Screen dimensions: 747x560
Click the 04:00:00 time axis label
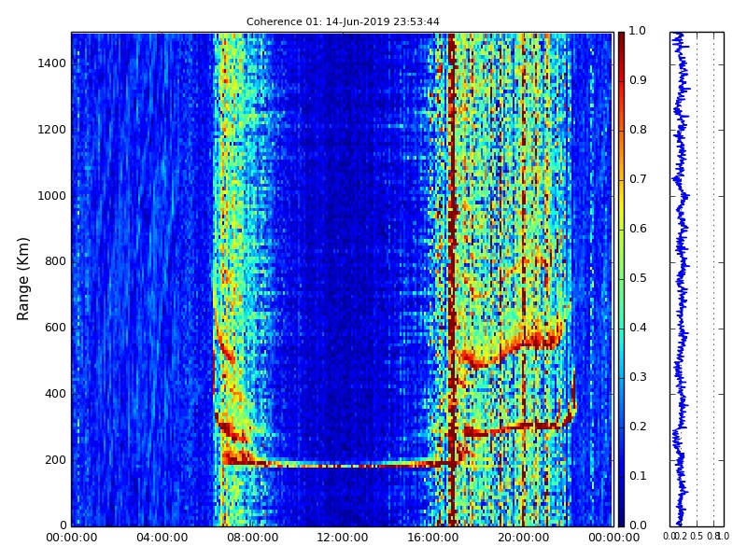coord(162,538)
